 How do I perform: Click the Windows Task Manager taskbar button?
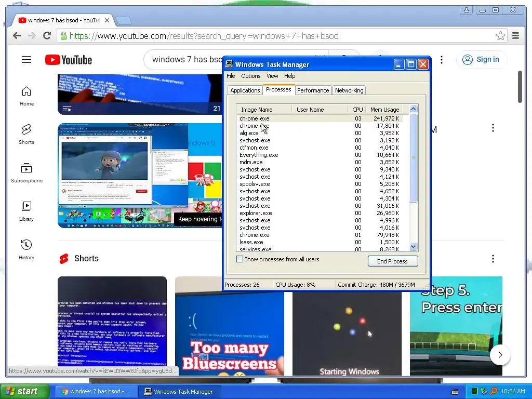[180, 392]
